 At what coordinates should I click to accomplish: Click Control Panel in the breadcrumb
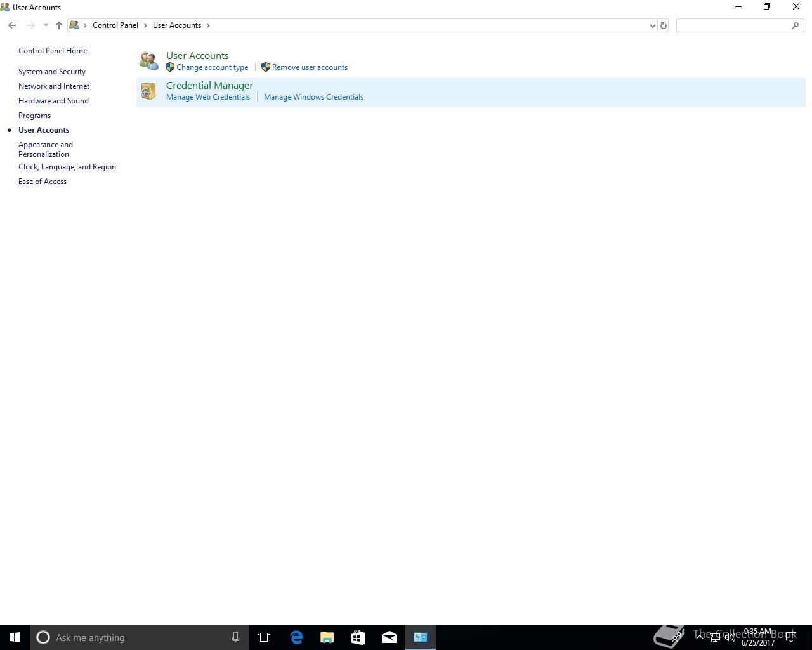(x=115, y=25)
